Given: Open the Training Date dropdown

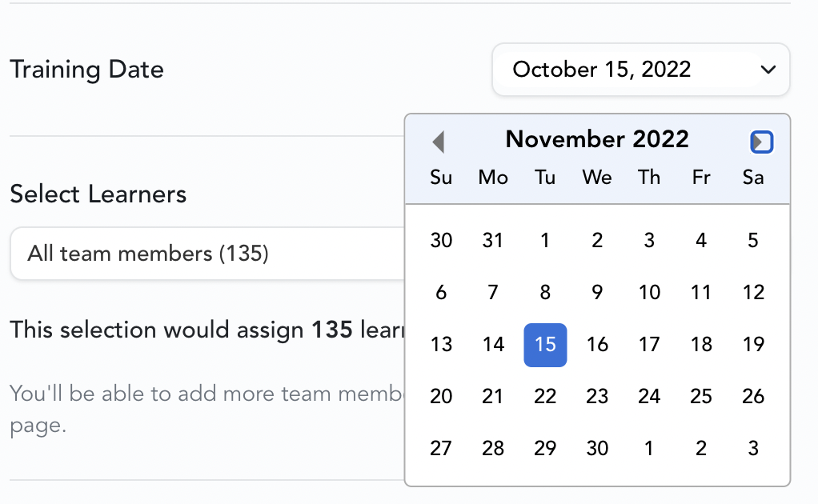Looking at the screenshot, I should click(x=640, y=70).
